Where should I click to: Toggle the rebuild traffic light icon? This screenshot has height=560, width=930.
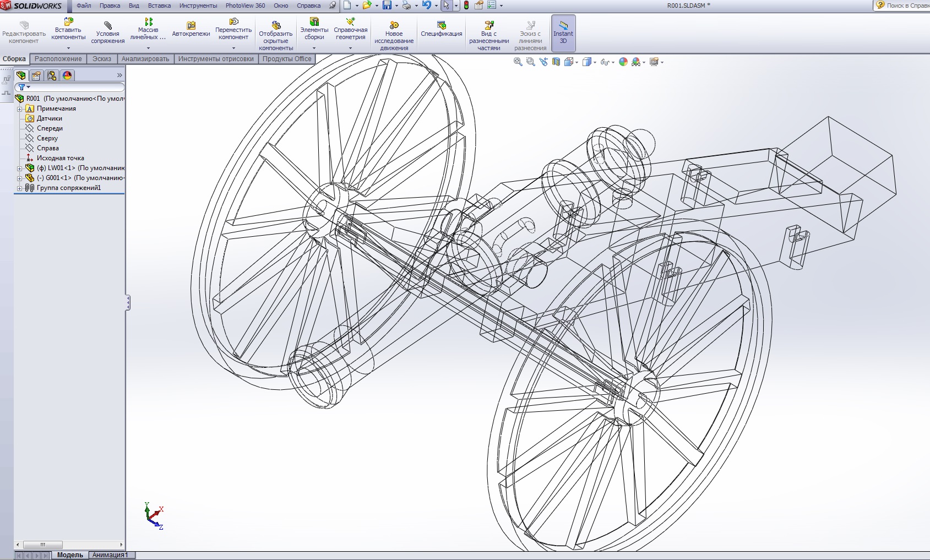(x=466, y=6)
